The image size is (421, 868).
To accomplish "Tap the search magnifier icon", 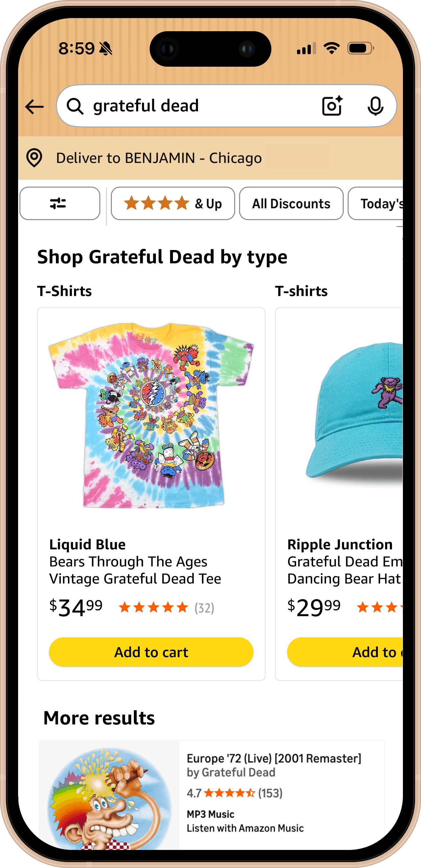I will (75, 106).
